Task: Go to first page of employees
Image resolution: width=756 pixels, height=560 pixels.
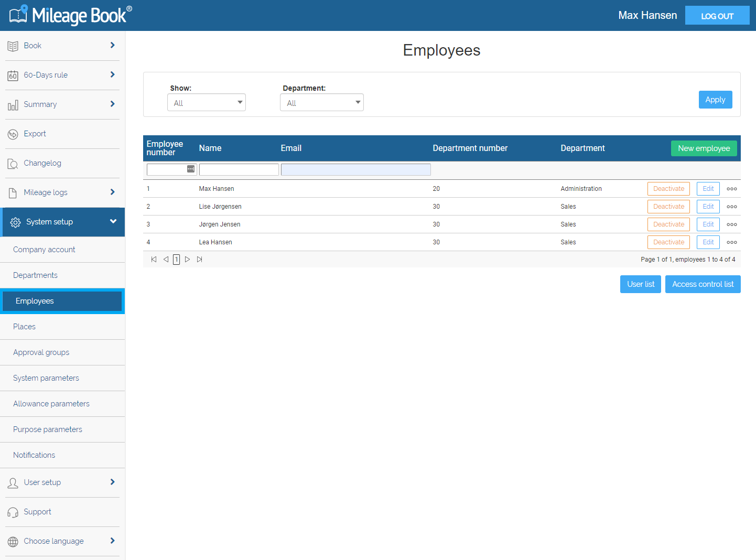Action: (154, 259)
